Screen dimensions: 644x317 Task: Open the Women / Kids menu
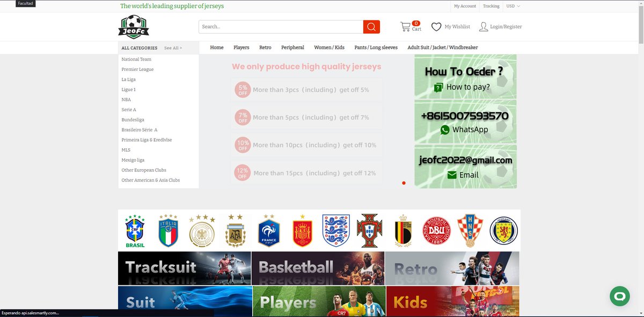pyautogui.click(x=329, y=47)
